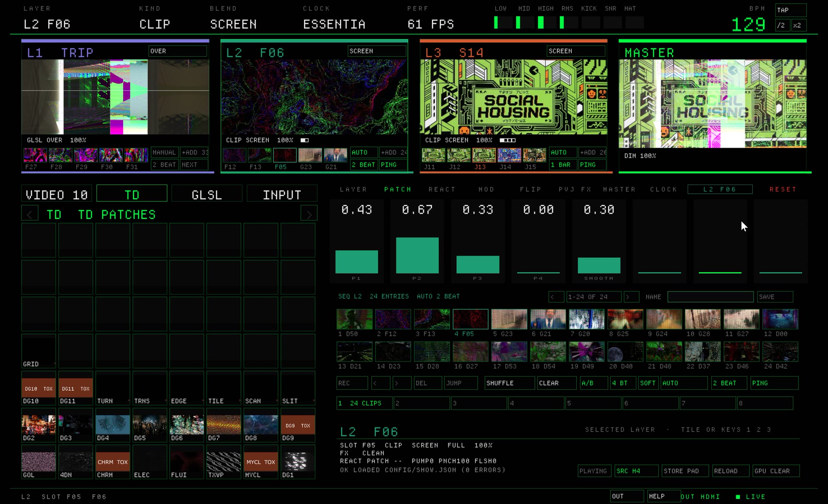Click the GPU CLEAR button
828x504 pixels.
click(x=776, y=471)
